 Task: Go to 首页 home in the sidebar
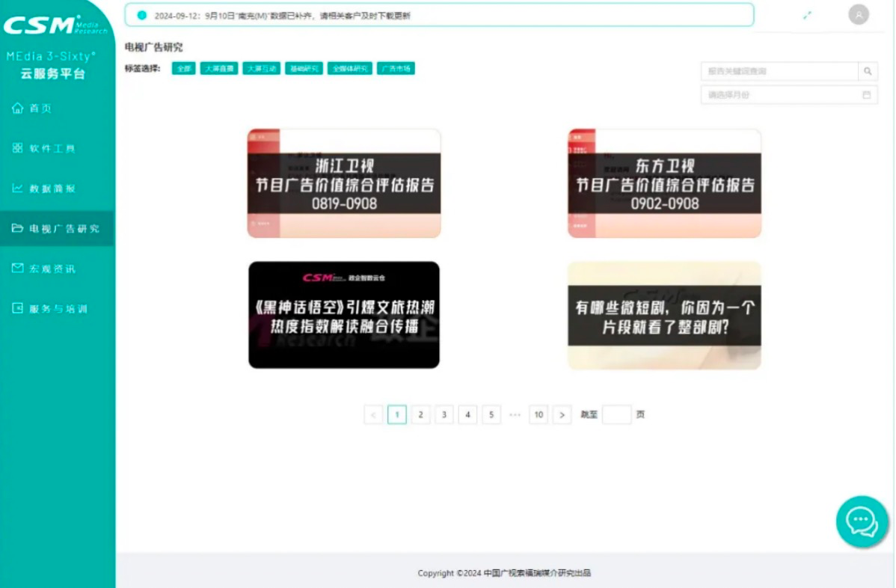point(32,108)
